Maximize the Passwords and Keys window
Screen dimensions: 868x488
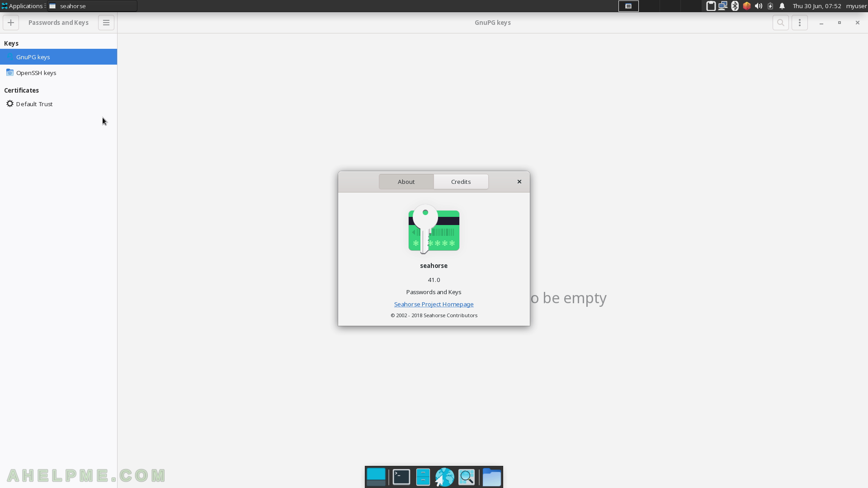[840, 23]
